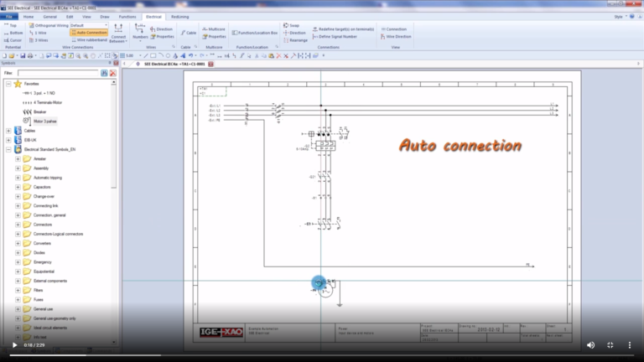Click the video progress bar
Viewport: 644px width, 362px height.
(x=322, y=355)
